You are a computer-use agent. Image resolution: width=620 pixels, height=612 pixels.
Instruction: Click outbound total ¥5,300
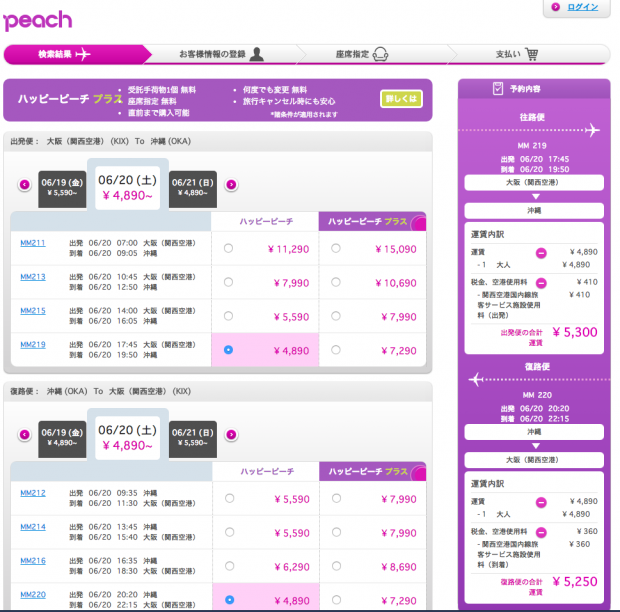pyautogui.click(x=575, y=332)
